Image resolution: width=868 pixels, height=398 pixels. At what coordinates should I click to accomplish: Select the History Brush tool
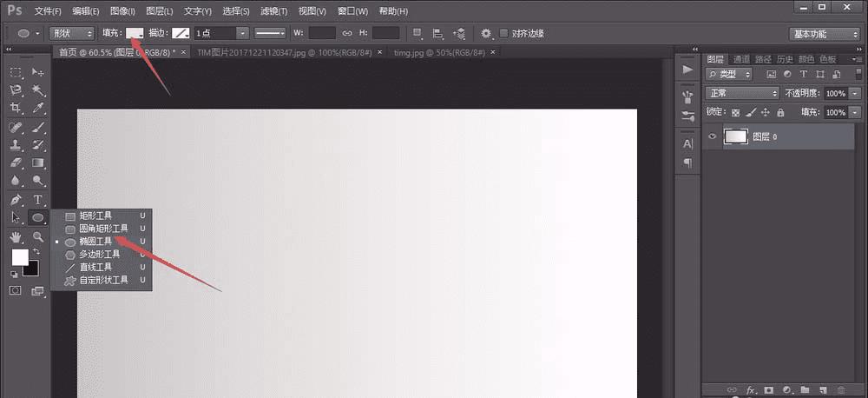click(37, 145)
